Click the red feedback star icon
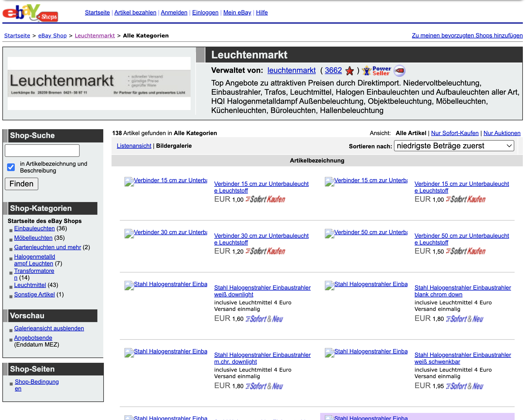The image size is (527, 420). tap(350, 71)
